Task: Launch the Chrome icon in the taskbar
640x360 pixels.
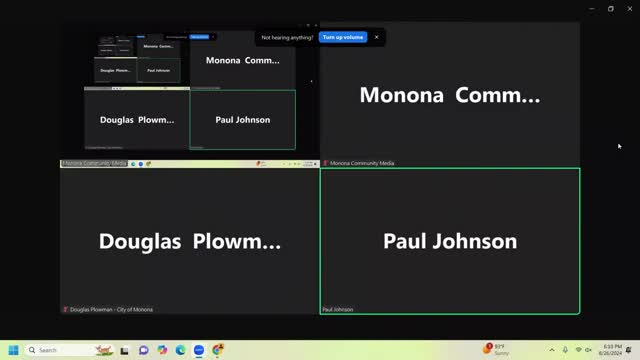Action: point(218,350)
